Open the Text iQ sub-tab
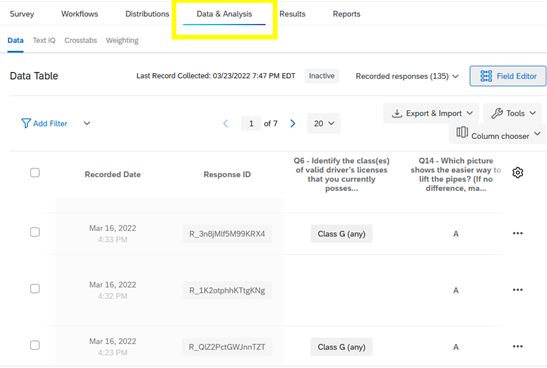The image size is (547, 368). 44,40
